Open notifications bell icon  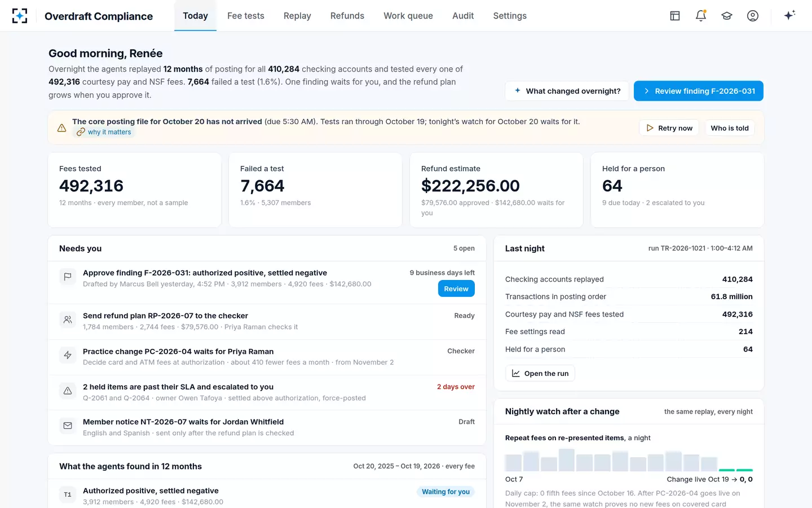coord(701,16)
